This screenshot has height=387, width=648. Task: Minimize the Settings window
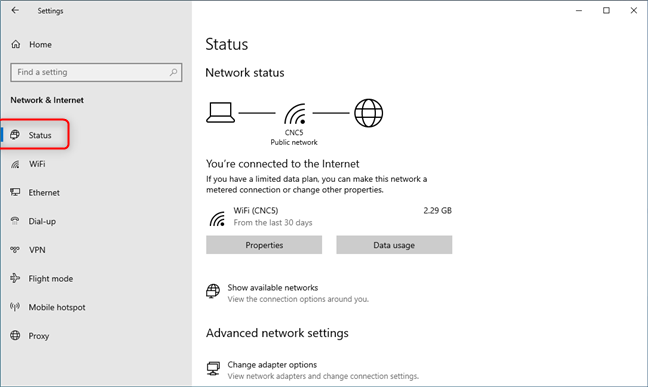pyautogui.click(x=579, y=10)
